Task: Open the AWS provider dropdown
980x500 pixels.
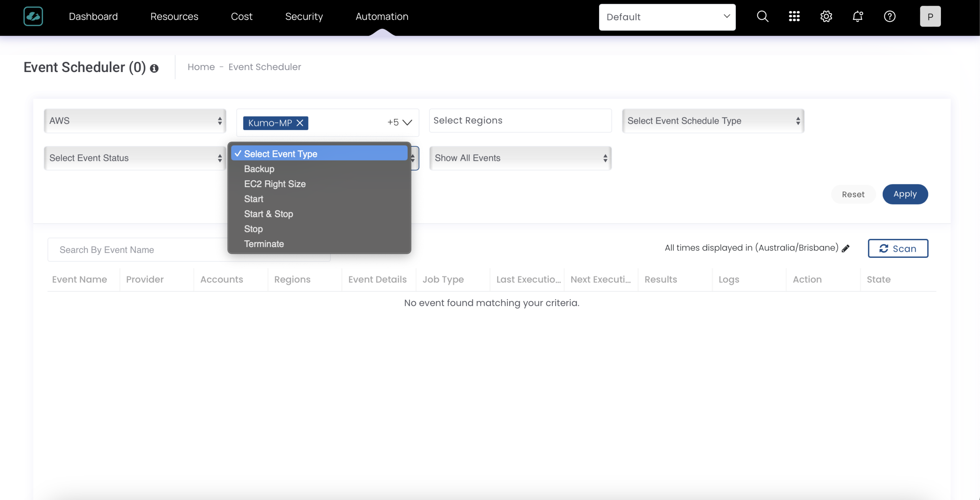Action: pos(135,121)
